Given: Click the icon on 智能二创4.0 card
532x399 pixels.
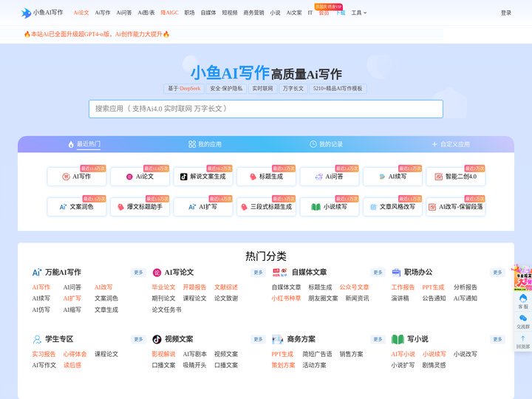Looking at the screenshot, I should tap(439, 177).
